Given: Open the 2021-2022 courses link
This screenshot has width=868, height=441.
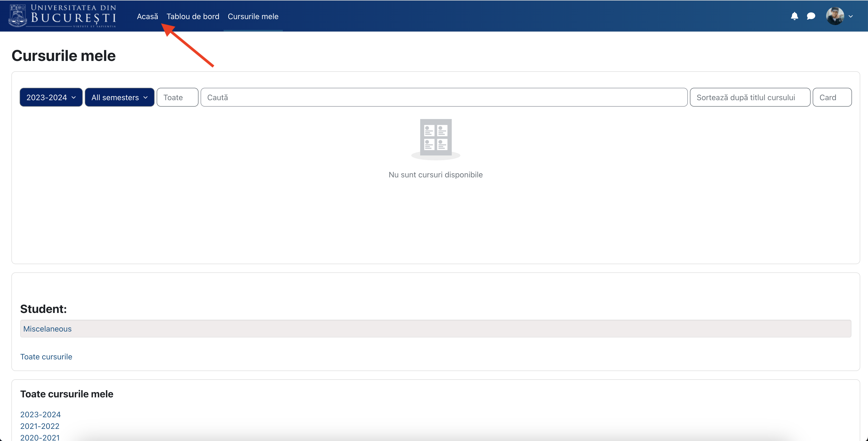Looking at the screenshot, I should pos(40,426).
